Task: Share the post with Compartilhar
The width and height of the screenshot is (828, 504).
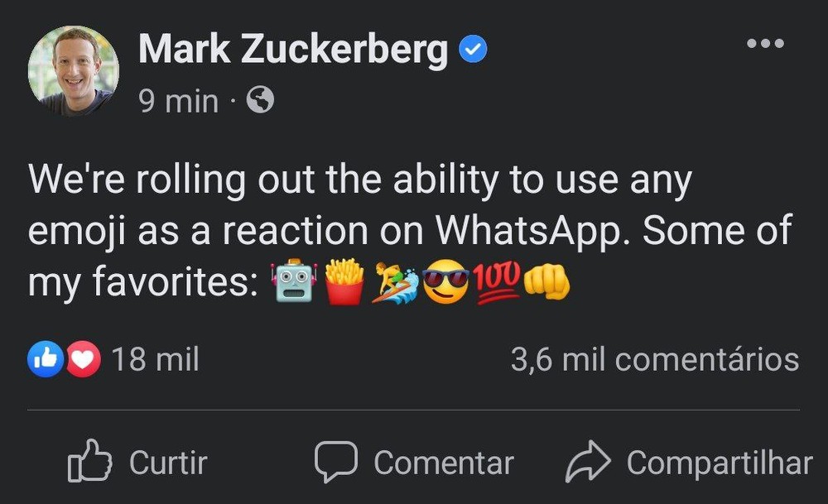Action: (688, 462)
